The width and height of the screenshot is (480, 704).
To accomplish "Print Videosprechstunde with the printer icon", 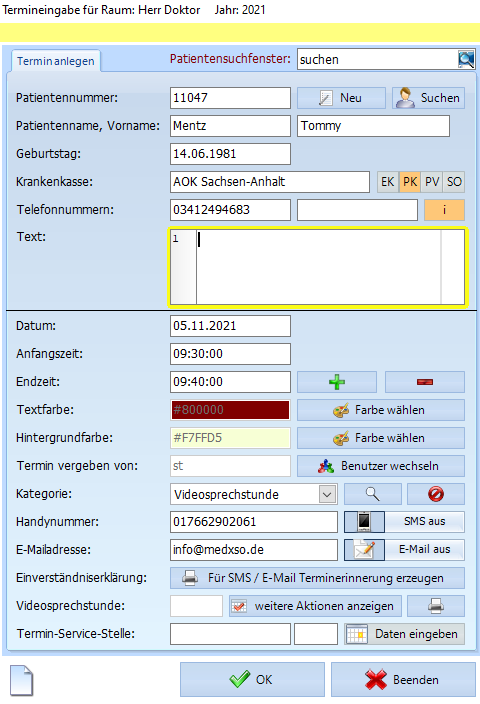I will point(436,606).
